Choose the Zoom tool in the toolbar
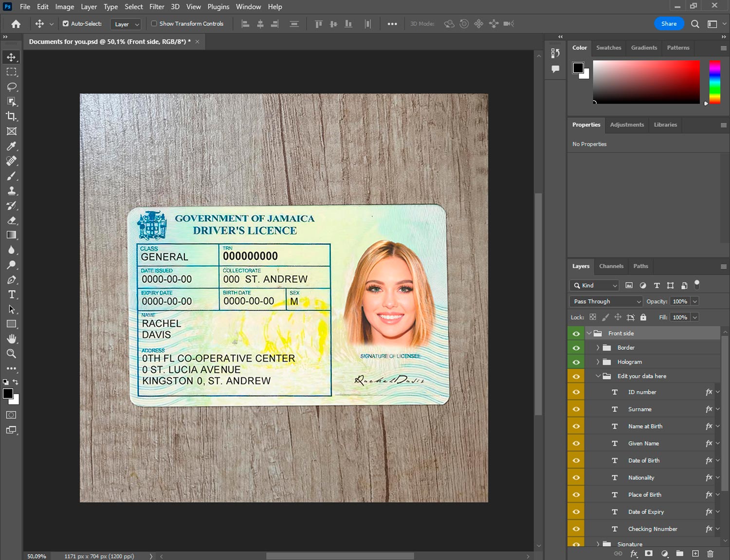Screen dimensions: 730x560 [11, 354]
